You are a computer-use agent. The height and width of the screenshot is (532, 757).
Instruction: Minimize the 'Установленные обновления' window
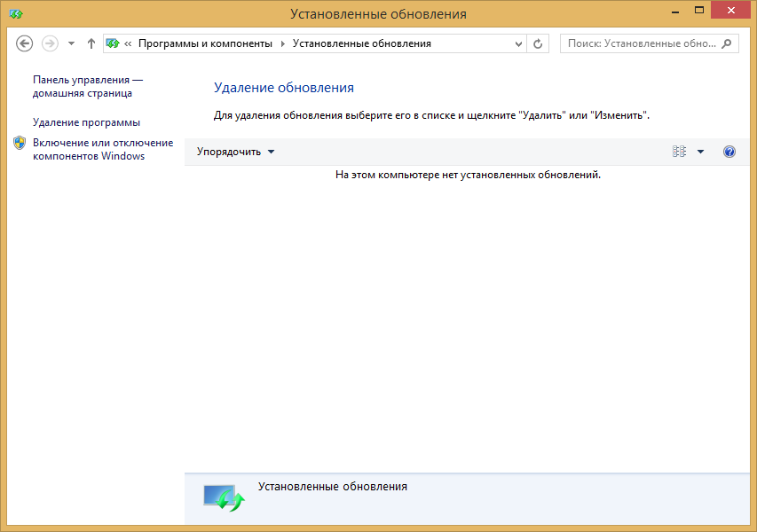pyautogui.click(x=675, y=12)
